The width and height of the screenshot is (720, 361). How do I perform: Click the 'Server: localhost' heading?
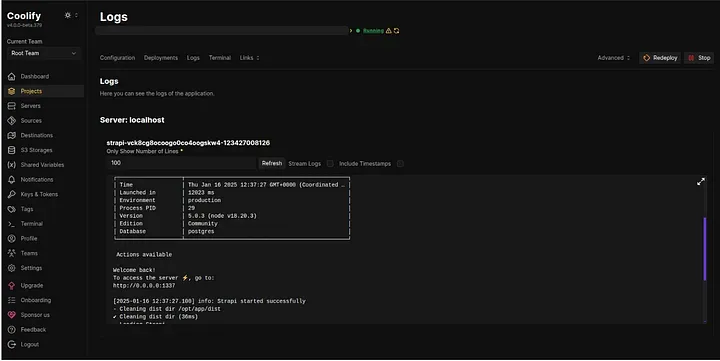tap(132, 120)
